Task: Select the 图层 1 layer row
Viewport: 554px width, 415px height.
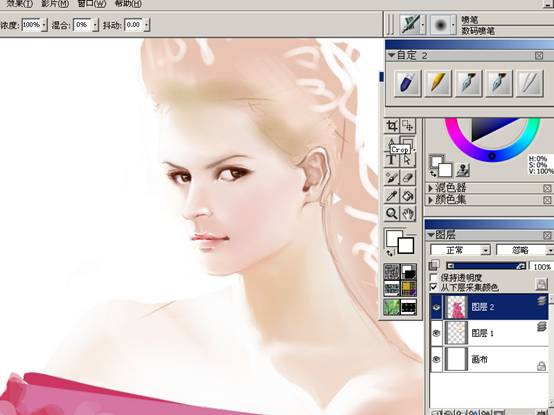Action: [x=490, y=333]
